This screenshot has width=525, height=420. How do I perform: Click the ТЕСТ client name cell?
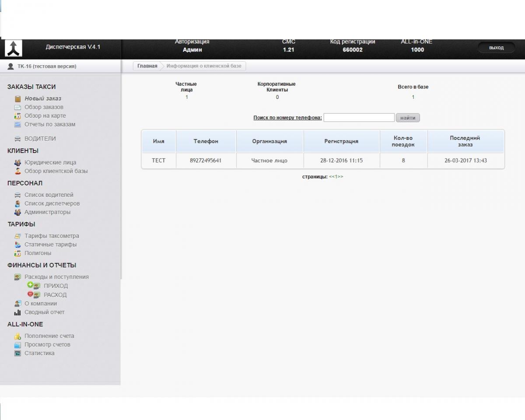158,161
